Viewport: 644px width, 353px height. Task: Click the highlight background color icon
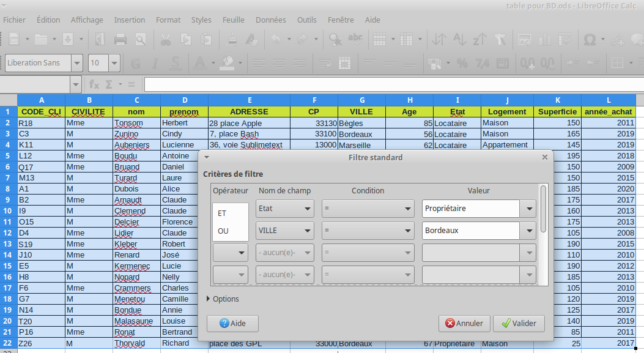pyautogui.click(x=228, y=63)
